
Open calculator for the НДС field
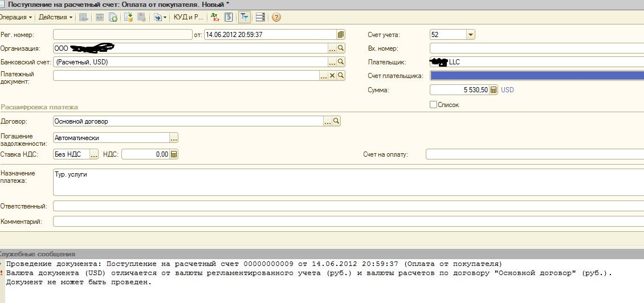174,154
